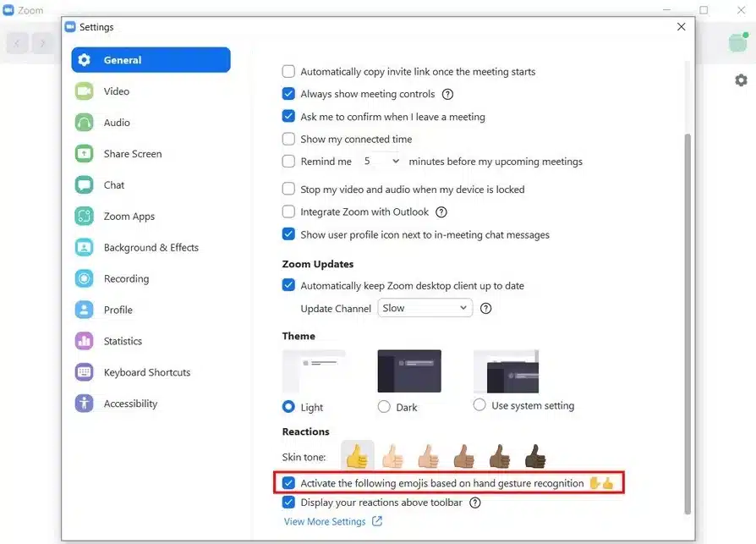Screen dimensions: 756x544
Task: Disable automatically keep Zoom up to date
Action: 288,285
